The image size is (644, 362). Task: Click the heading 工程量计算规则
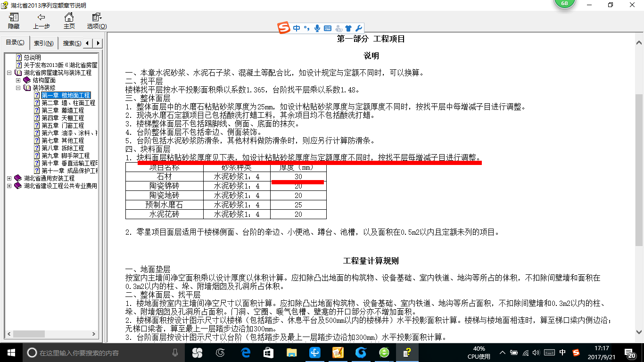coord(371,261)
